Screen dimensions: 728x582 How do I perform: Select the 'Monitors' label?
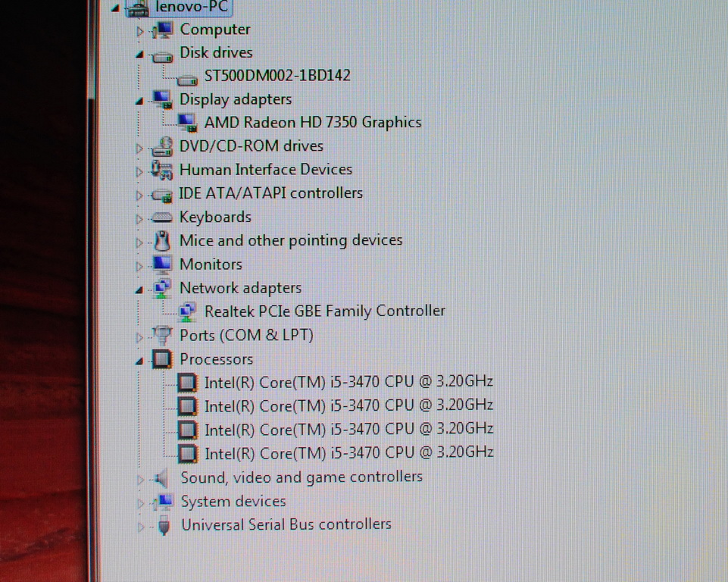(x=211, y=264)
